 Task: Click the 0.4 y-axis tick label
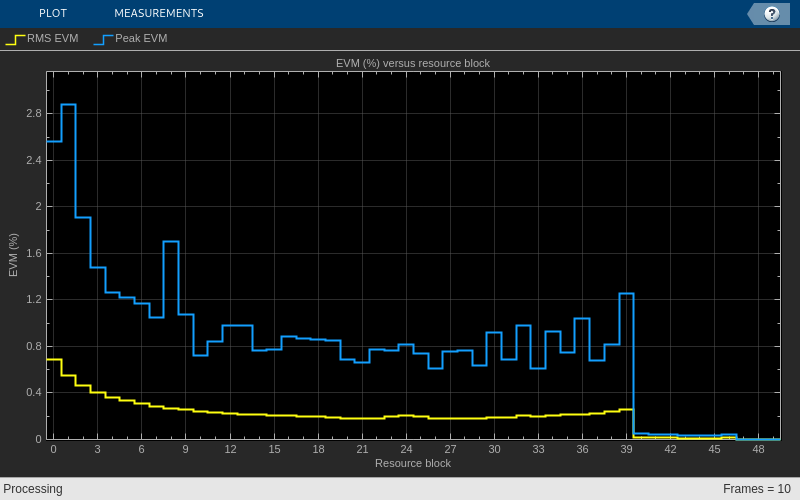[x=34, y=393]
